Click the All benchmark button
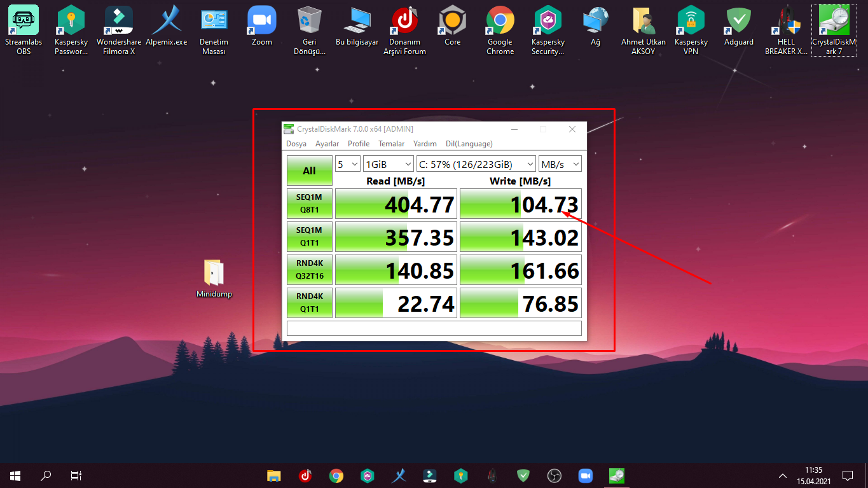The height and width of the screenshot is (488, 868). (x=310, y=171)
